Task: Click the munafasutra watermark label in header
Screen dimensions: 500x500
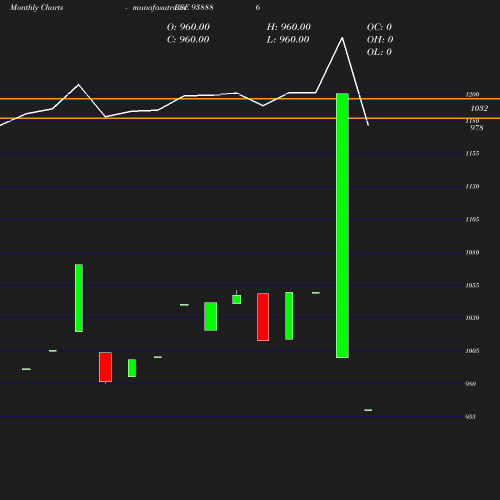Action: pyautogui.click(x=159, y=7)
